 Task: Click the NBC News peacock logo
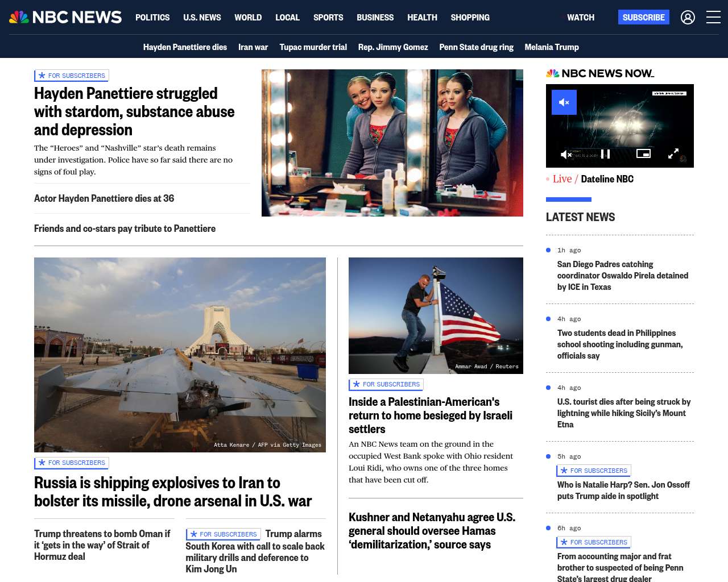65,17
